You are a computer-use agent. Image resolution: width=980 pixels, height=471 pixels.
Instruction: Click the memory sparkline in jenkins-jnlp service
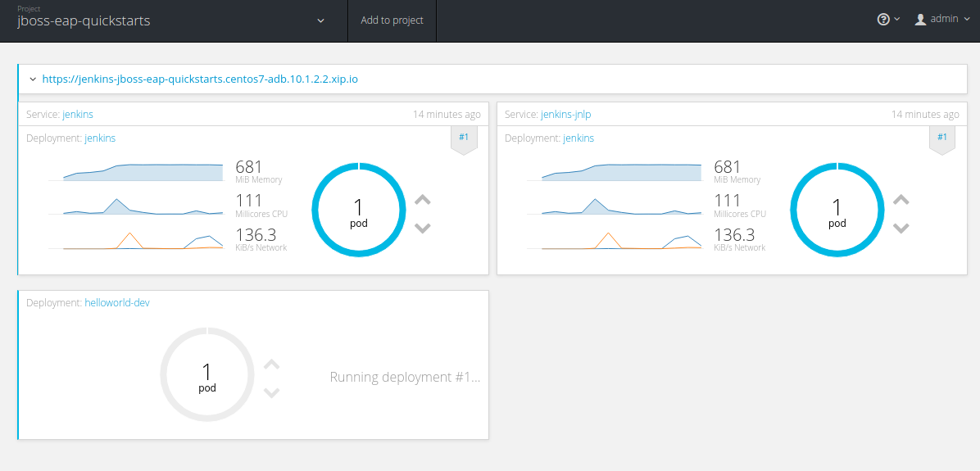pyautogui.click(x=615, y=172)
